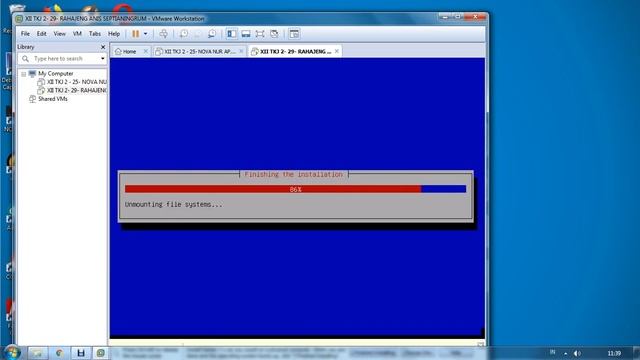Select Shared VMs in the library
This screenshot has height=360, width=640.
53,99
